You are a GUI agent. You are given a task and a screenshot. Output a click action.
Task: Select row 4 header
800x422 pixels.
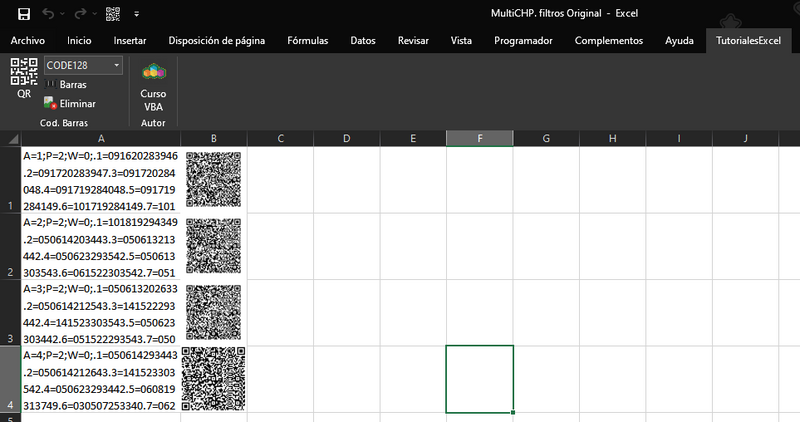tap(10, 379)
